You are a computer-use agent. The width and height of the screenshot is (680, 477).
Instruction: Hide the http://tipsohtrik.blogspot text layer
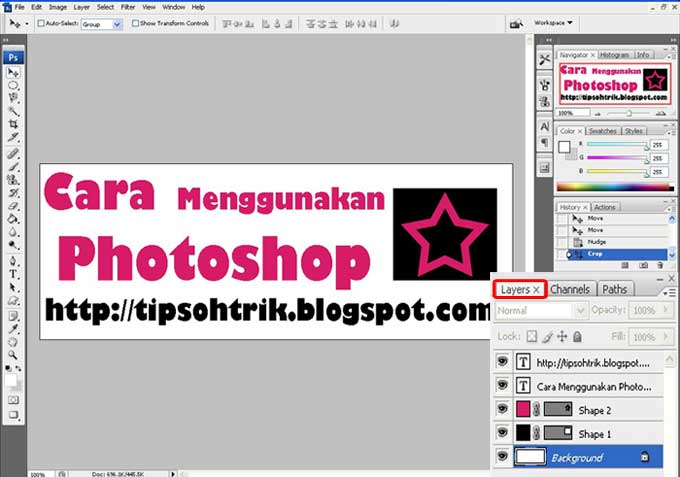(502, 361)
